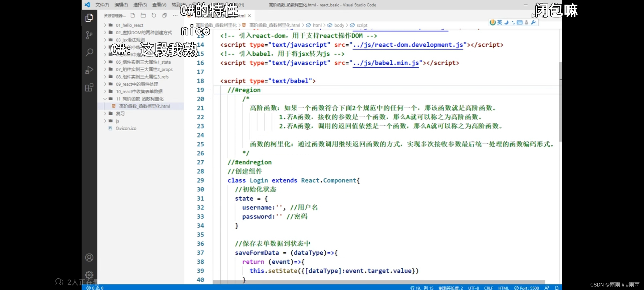This screenshot has width=644, height=290.
Task: Open favicon.ico in the file tree
Action: 126,128
